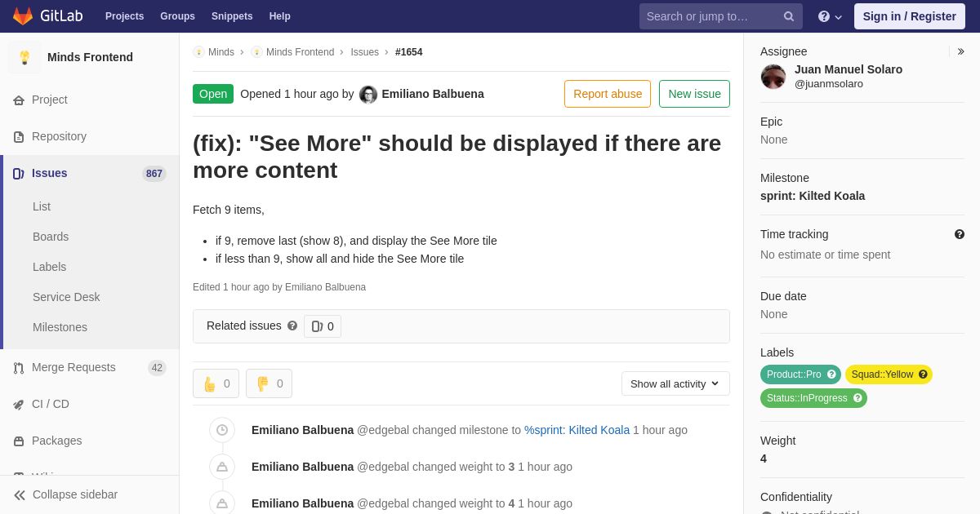The image size is (980, 514).
Task: Click the Status::InProgress label help icon
Action: [x=857, y=398]
